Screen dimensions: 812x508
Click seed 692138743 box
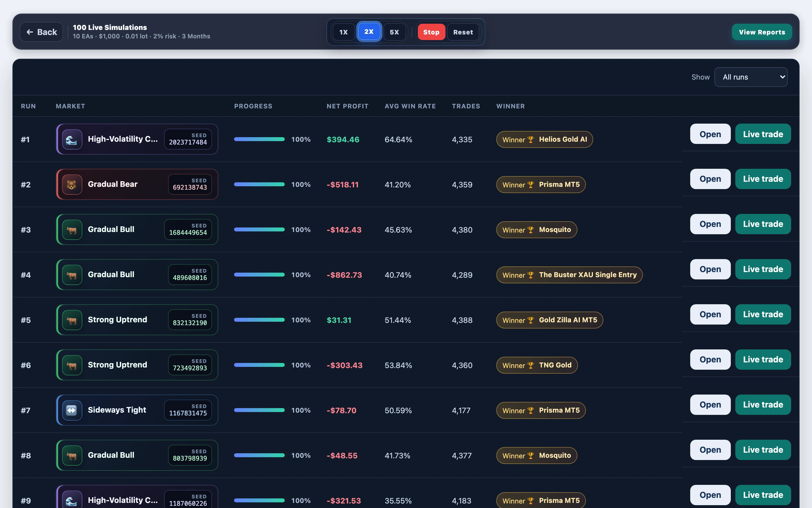190,184
